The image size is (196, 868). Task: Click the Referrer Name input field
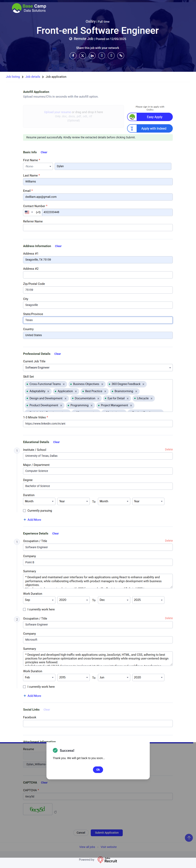[98, 228]
